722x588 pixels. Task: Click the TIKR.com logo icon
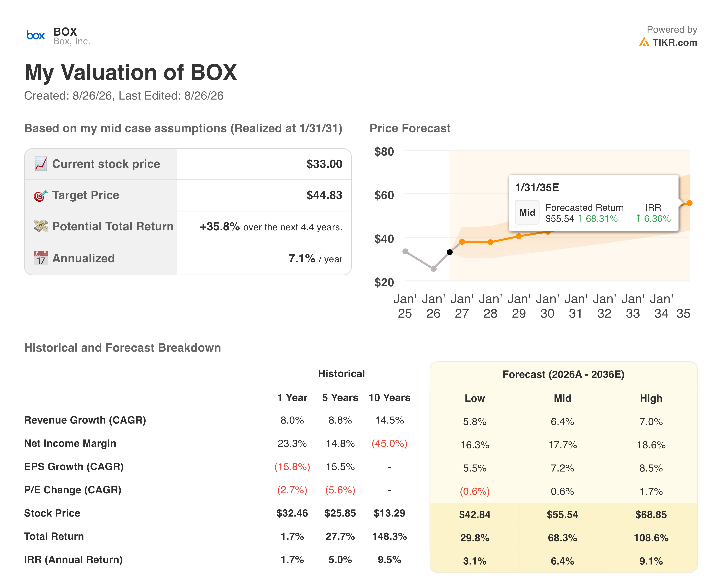[x=644, y=42]
